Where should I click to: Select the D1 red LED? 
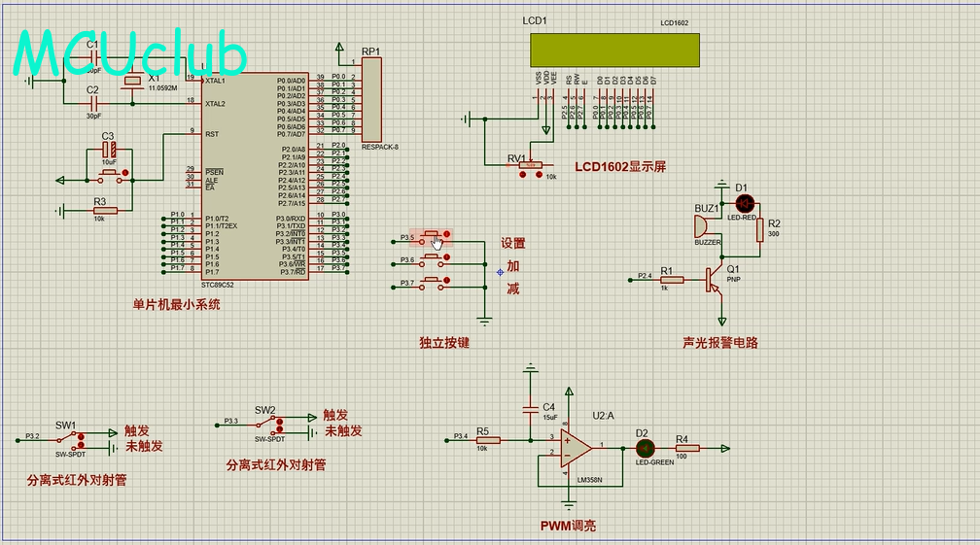point(745,204)
